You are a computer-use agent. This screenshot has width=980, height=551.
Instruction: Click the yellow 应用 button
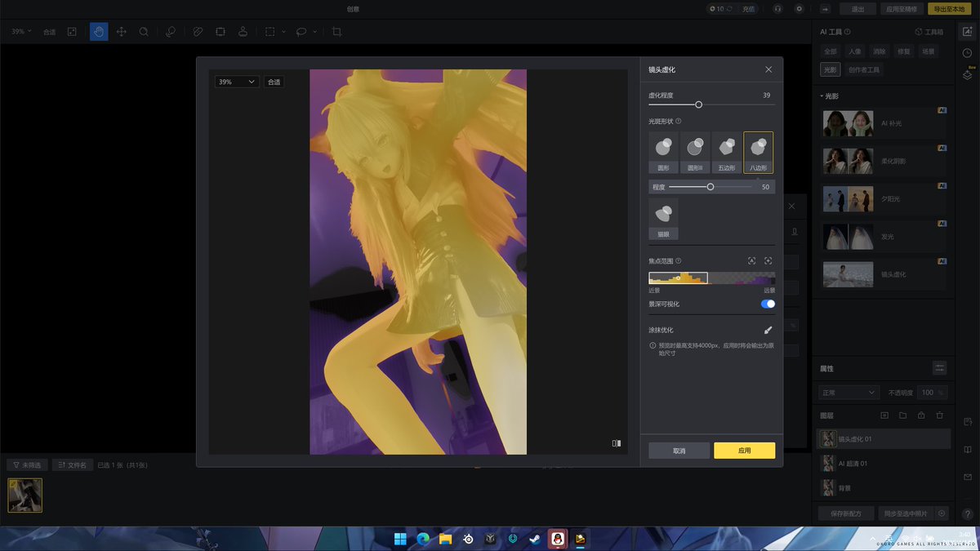pos(744,451)
